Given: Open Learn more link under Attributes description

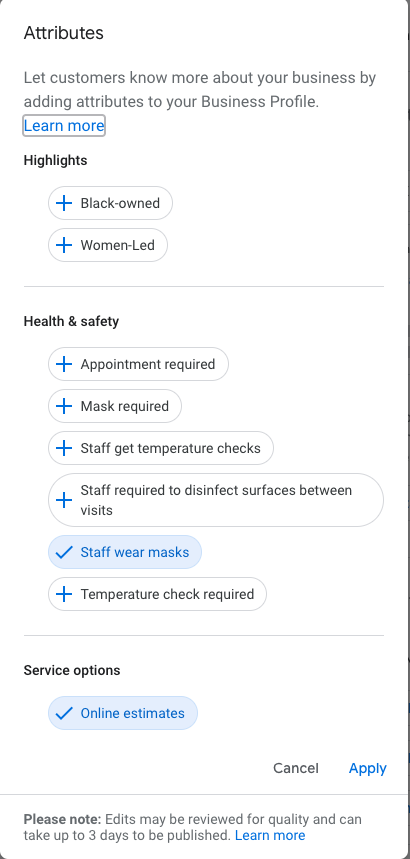Looking at the screenshot, I should [64, 125].
